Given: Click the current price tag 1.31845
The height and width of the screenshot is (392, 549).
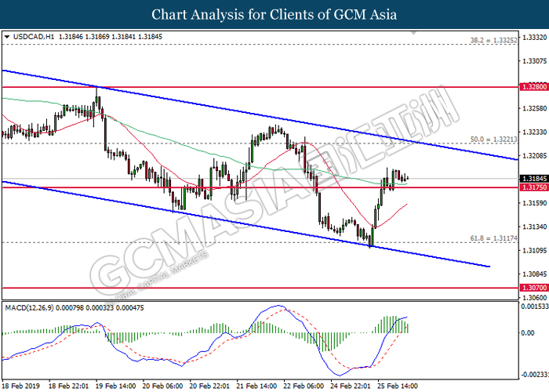Looking at the screenshot, I should 534,179.
